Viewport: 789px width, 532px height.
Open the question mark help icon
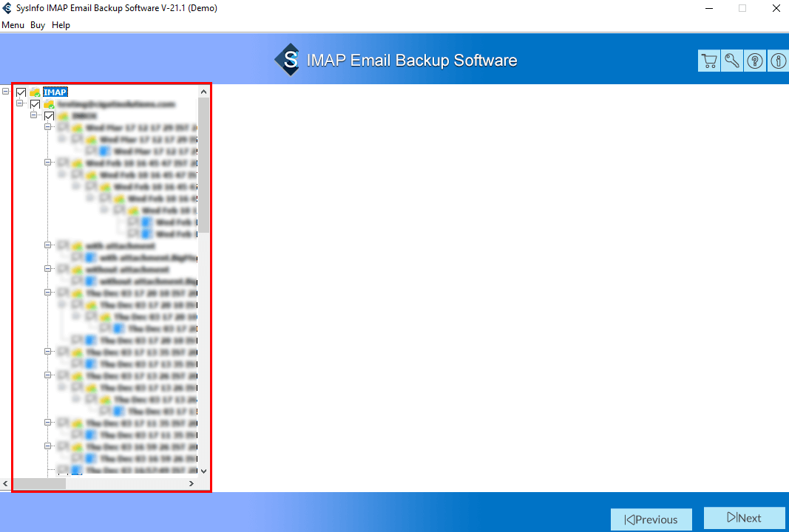pyautogui.click(x=755, y=61)
